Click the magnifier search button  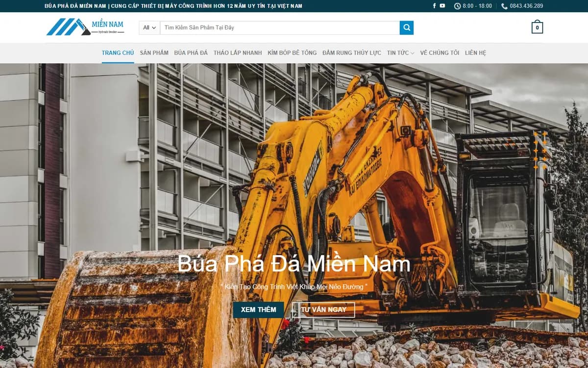coord(407,27)
